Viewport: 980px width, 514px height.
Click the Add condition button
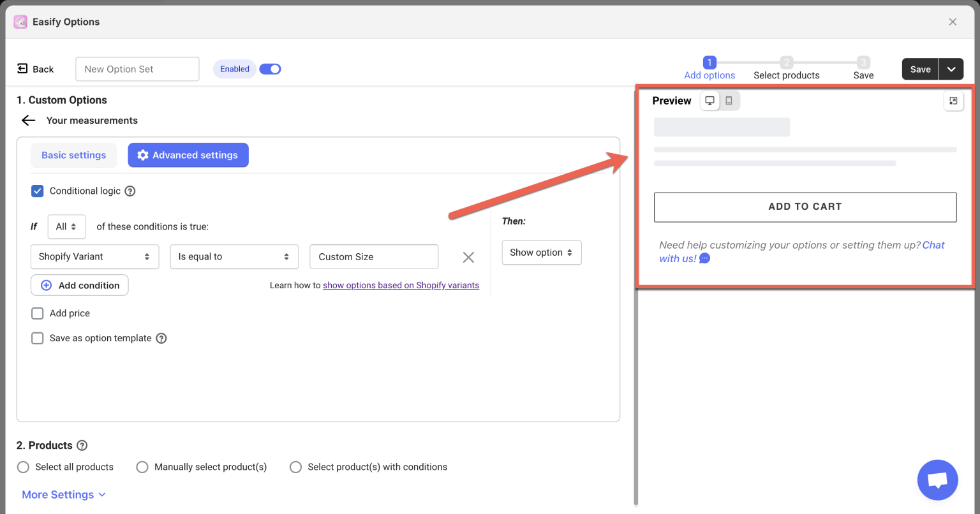pos(79,285)
